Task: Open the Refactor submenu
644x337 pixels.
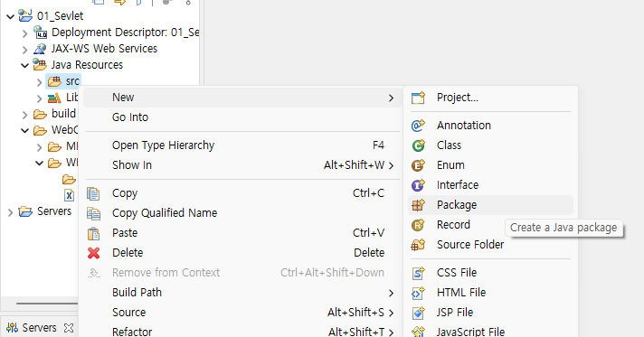Action: [242, 332]
